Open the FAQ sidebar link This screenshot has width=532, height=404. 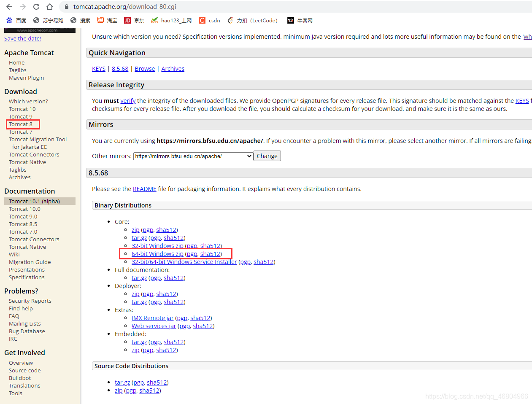pos(14,316)
